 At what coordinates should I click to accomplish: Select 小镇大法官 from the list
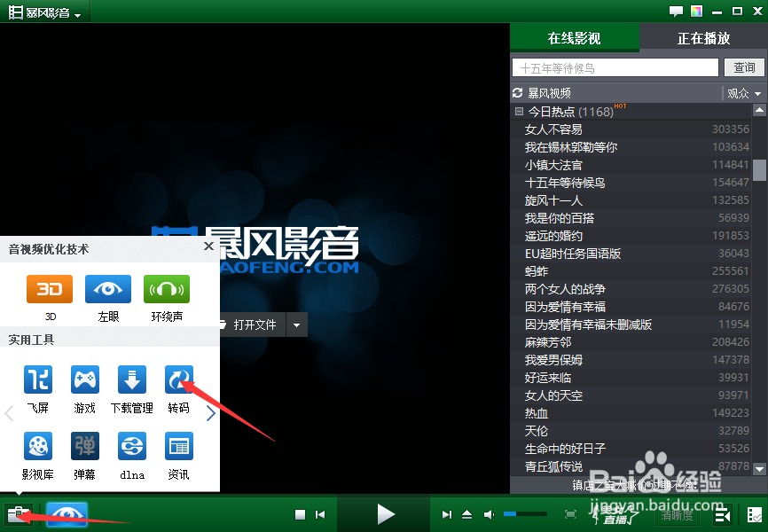(x=631, y=165)
